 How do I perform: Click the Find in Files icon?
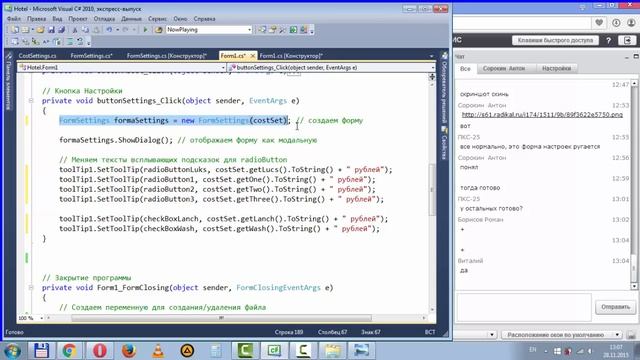159,30
